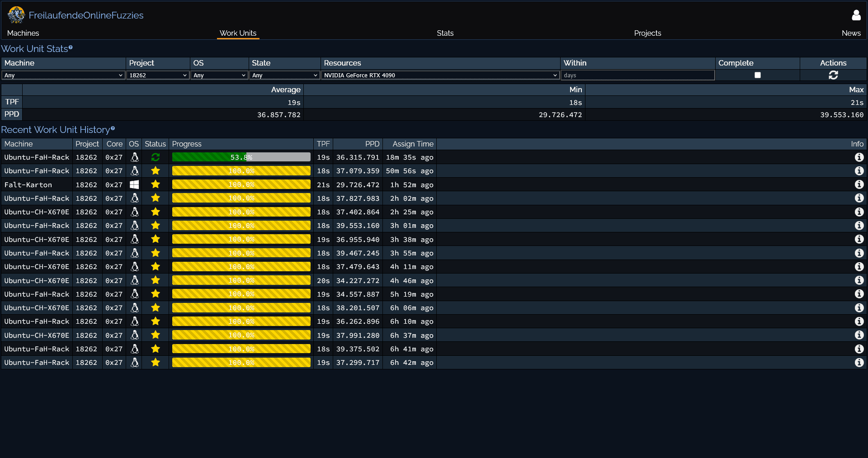
Task: Open the OS filter dropdown
Action: pos(219,75)
